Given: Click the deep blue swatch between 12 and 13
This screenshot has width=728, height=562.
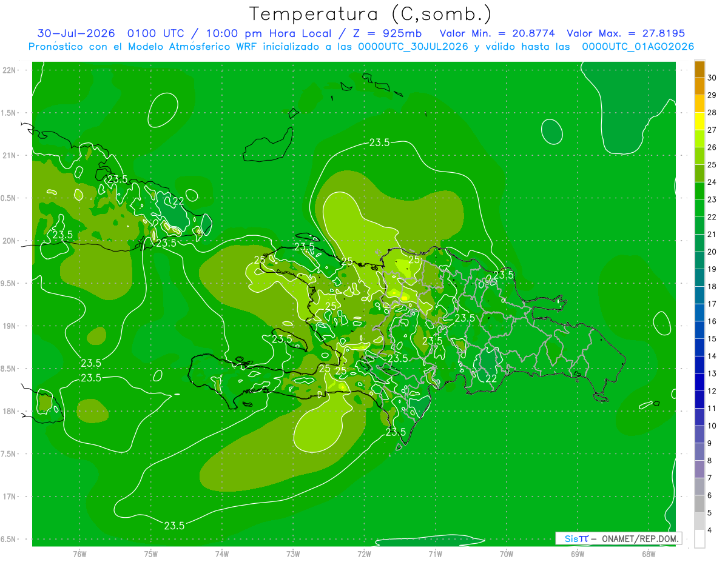Looking at the screenshot, I should (699, 382).
